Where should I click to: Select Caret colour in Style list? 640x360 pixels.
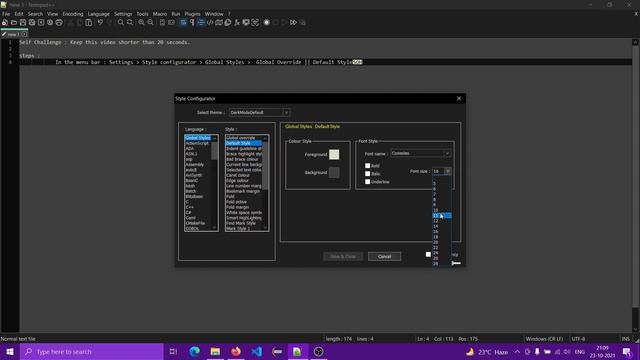click(x=244, y=175)
